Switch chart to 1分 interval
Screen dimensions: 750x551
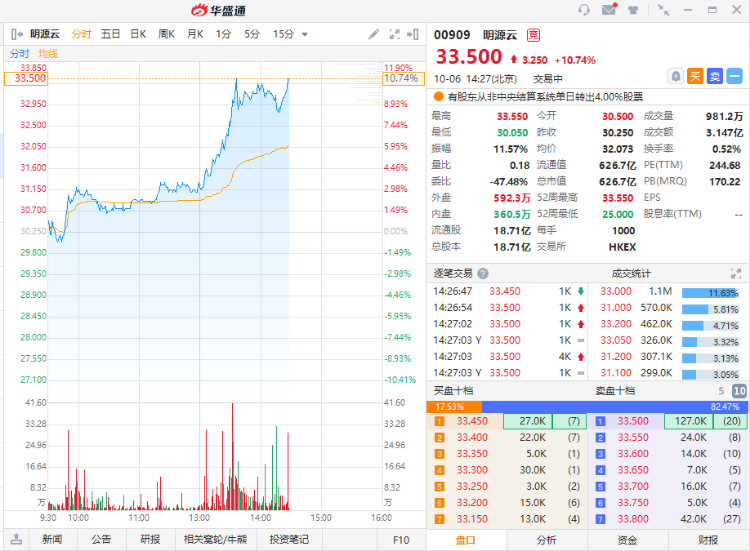(223, 34)
